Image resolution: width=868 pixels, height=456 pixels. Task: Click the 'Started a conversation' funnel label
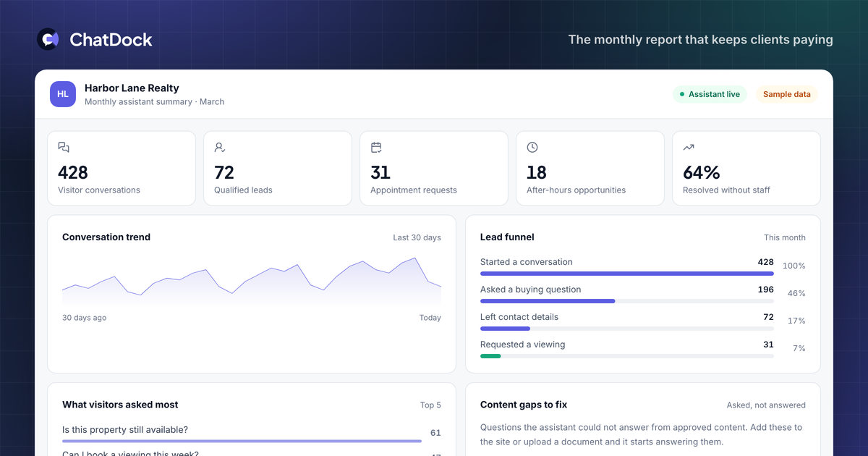pyautogui.click(x=526, y=262)
